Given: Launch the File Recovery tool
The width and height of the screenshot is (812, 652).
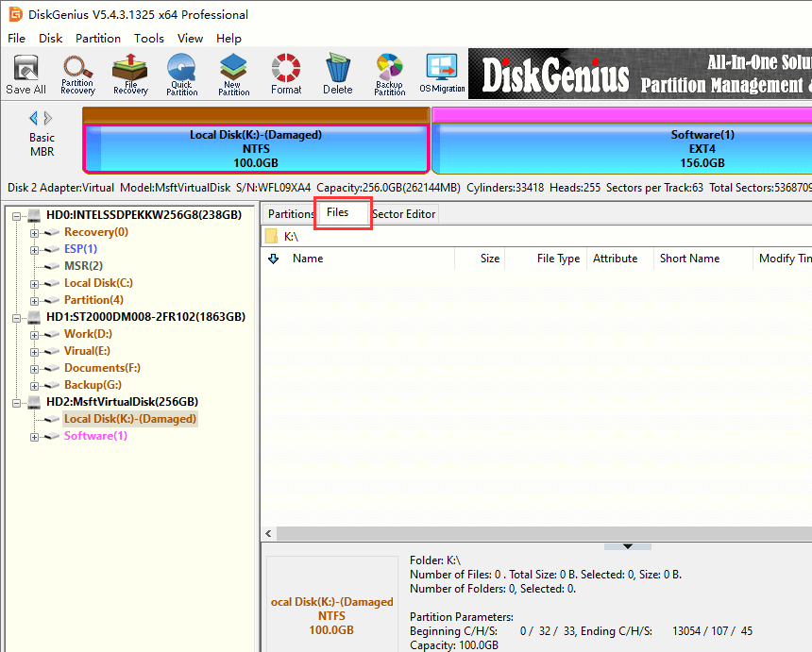Looking at the screenshot, I should coord(130,75).
